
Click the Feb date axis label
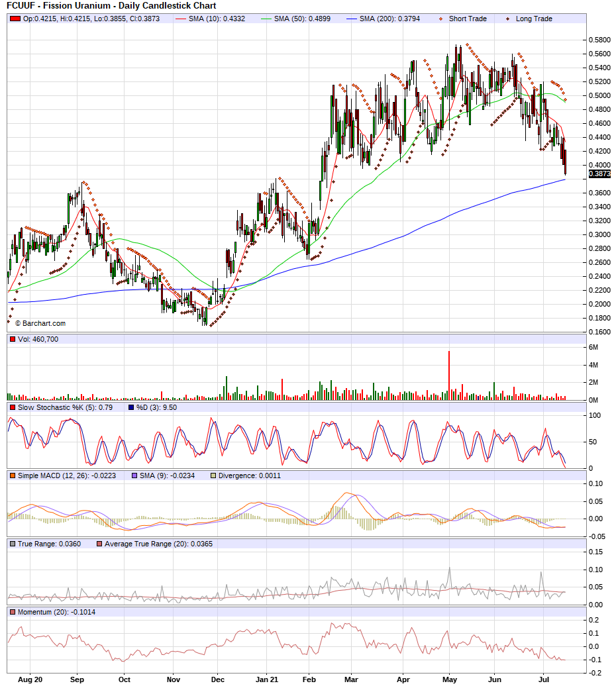point(309,680)
